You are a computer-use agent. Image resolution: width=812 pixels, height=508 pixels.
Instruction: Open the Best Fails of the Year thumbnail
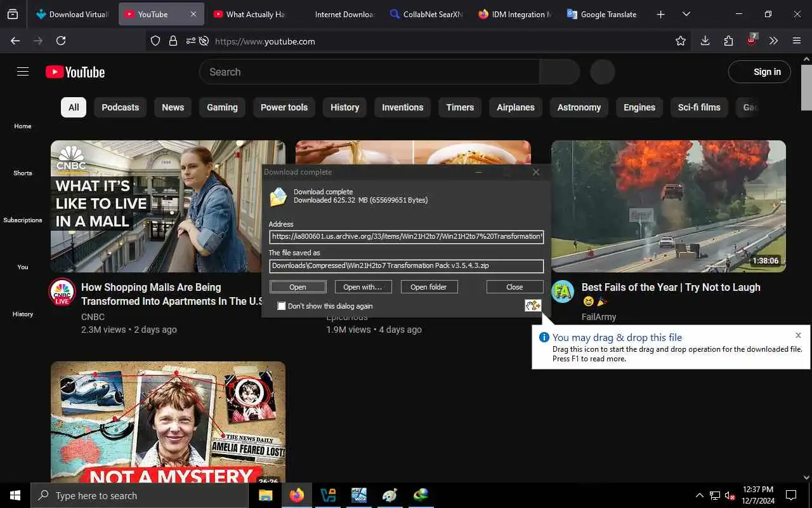[x=669, y=206]
